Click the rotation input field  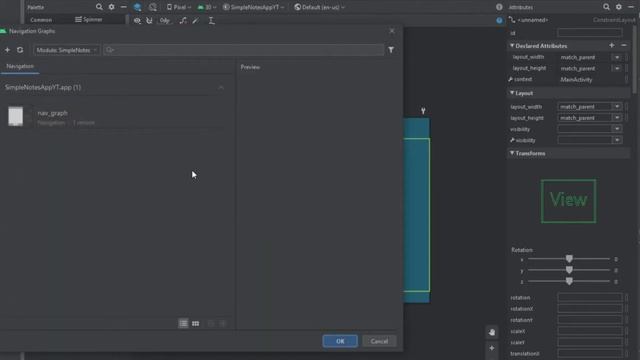(x=590, y=298)
